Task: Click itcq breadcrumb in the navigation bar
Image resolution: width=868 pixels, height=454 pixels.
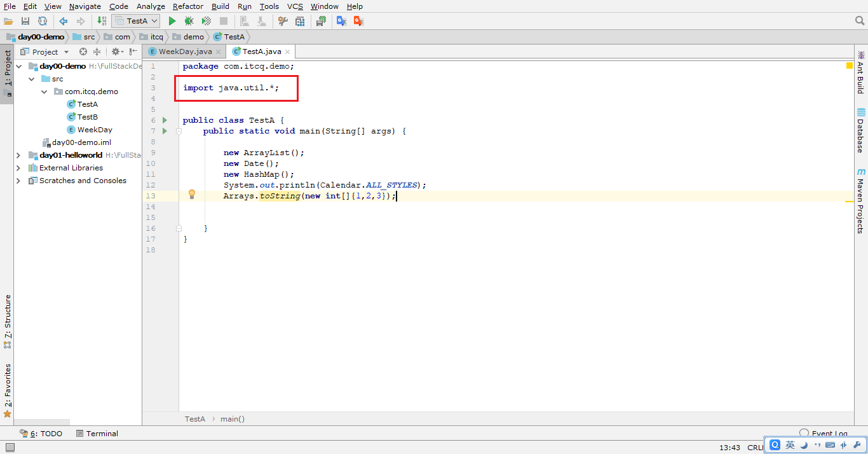Action: tap(151, 37)
